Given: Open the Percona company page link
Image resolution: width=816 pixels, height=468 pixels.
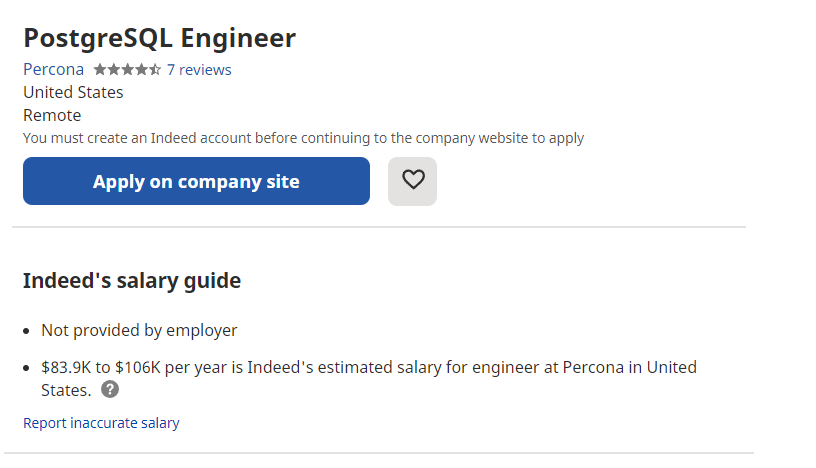Looking at the screenshot, I should point(54,69).
